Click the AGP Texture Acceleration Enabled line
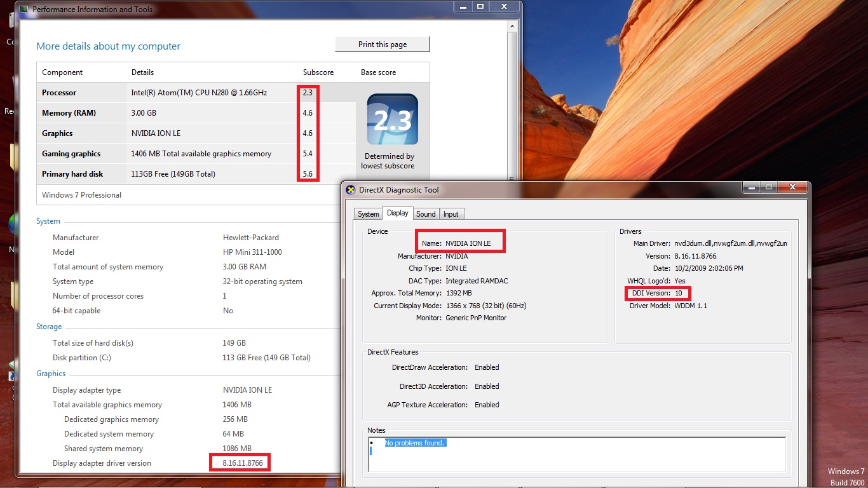The width and height of the screenshot is (868, 488). [443, 405]
